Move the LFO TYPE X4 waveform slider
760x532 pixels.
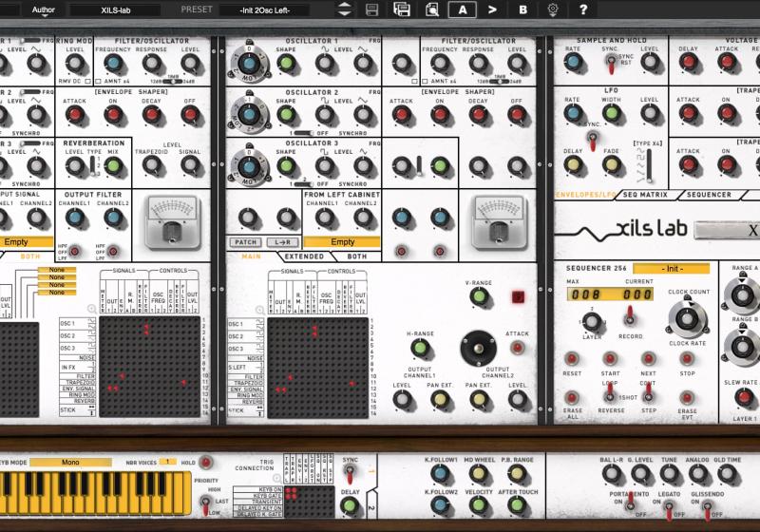point(648,164)
